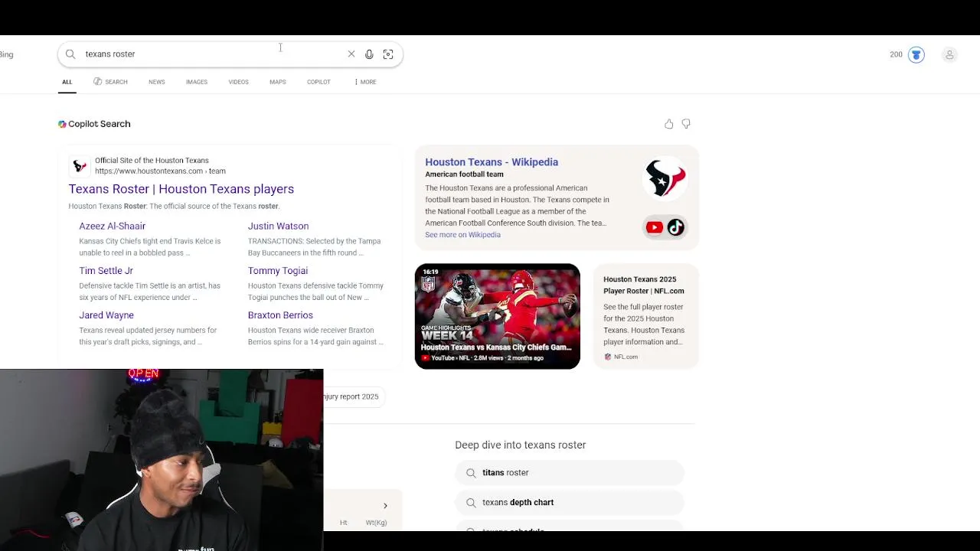
Task: Click See more on Wikipedia
Action: tap(463, 235)
